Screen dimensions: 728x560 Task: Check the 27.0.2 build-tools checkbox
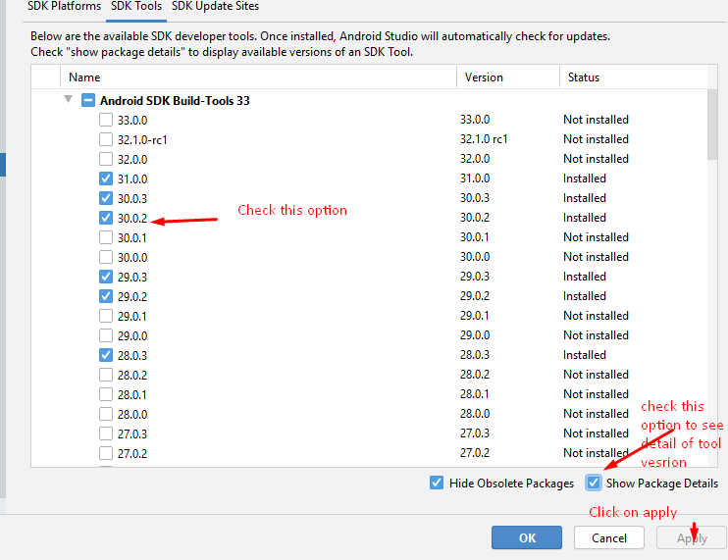point(106,453)
